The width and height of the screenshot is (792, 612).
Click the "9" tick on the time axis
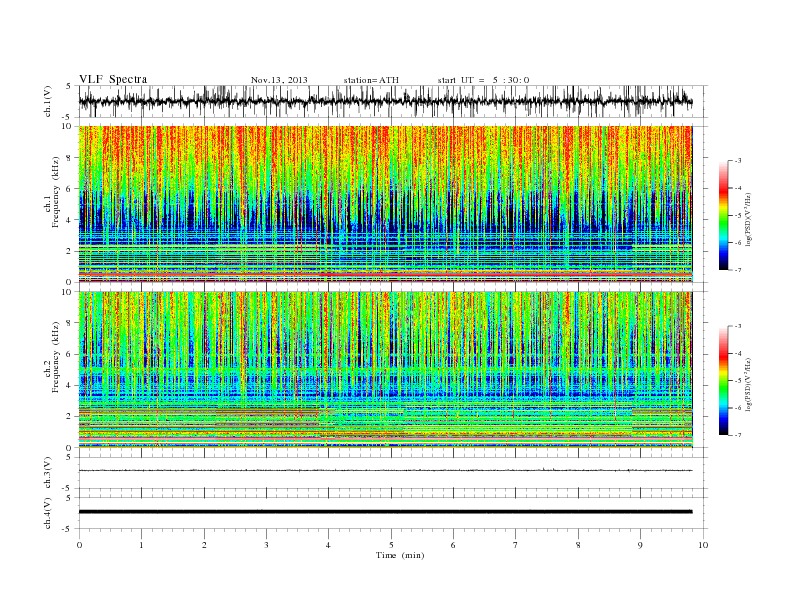640,545
